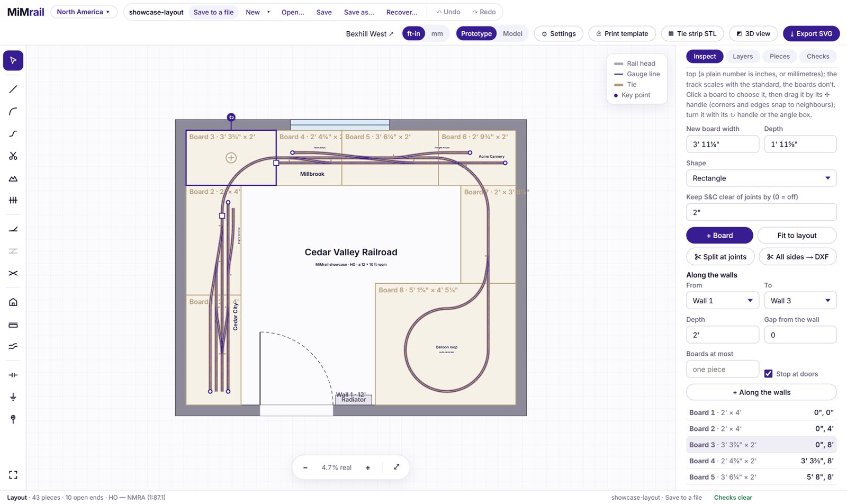Choose the ties fence-style tool
The width and height of the screenshot is (847, 504).
click(x=13, y=200)
